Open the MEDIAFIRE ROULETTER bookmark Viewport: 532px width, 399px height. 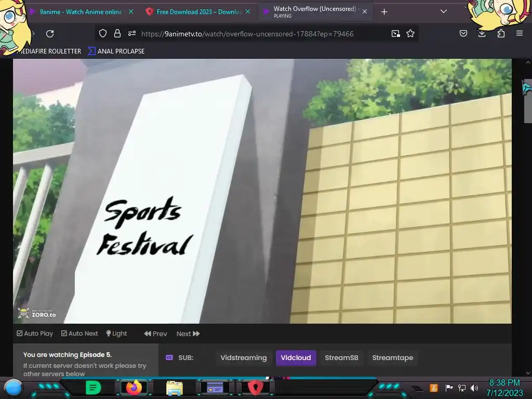pyautogui.click(x=49, y=51)
